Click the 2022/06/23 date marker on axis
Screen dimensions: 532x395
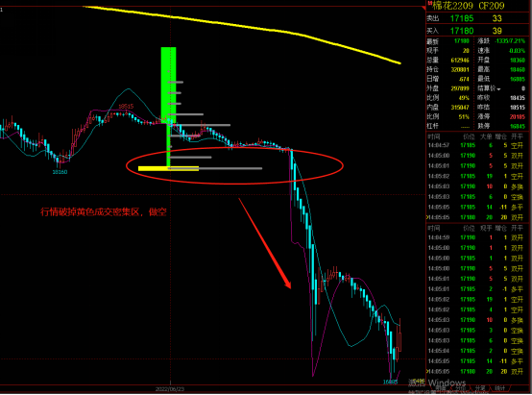[x=170, y=389]
